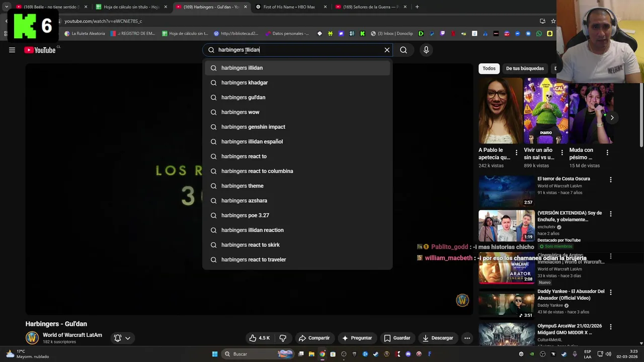Choose suggestion "harbingers wow"

297,112
